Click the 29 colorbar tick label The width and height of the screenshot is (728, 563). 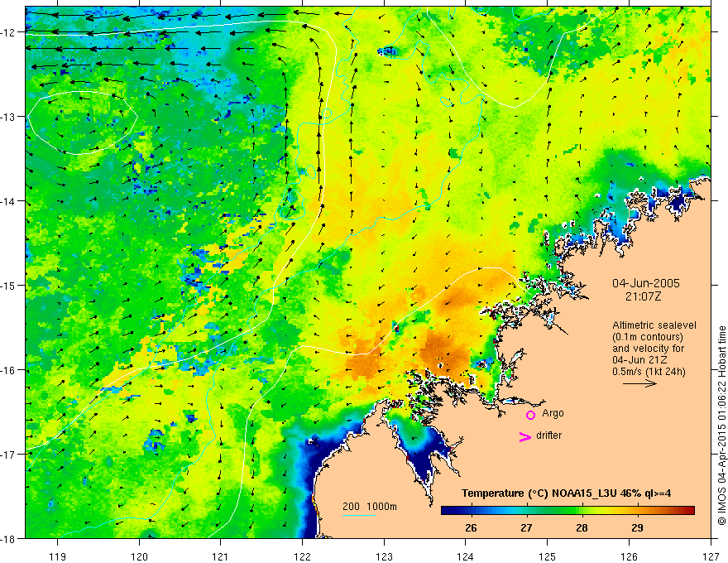[638, 527]
